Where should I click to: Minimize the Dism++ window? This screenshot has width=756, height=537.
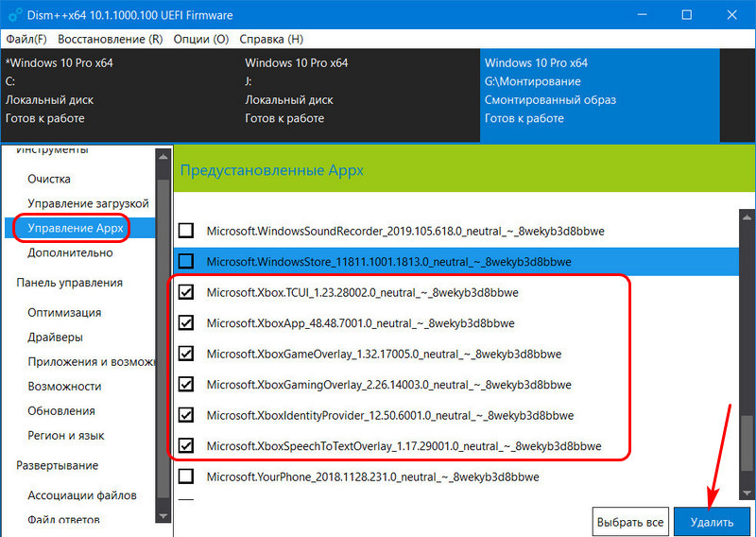pos(643,15)
